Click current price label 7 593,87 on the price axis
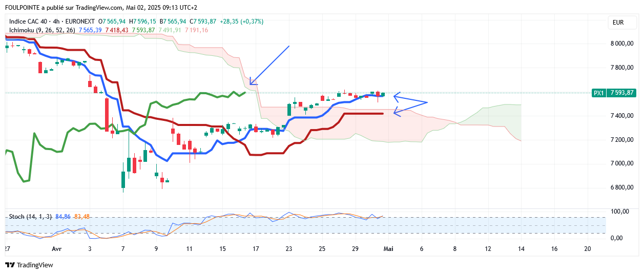Viewport: 644px width, 274px height. coord(622,93)
